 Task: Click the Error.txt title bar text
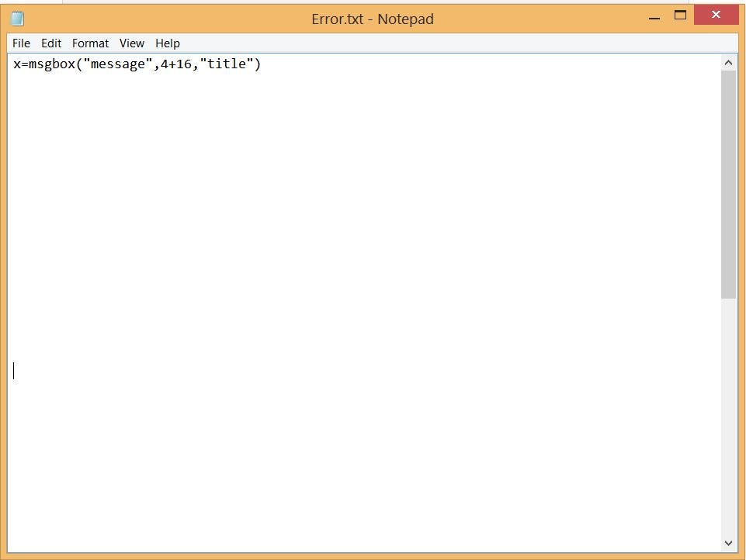tap(372, 19)
